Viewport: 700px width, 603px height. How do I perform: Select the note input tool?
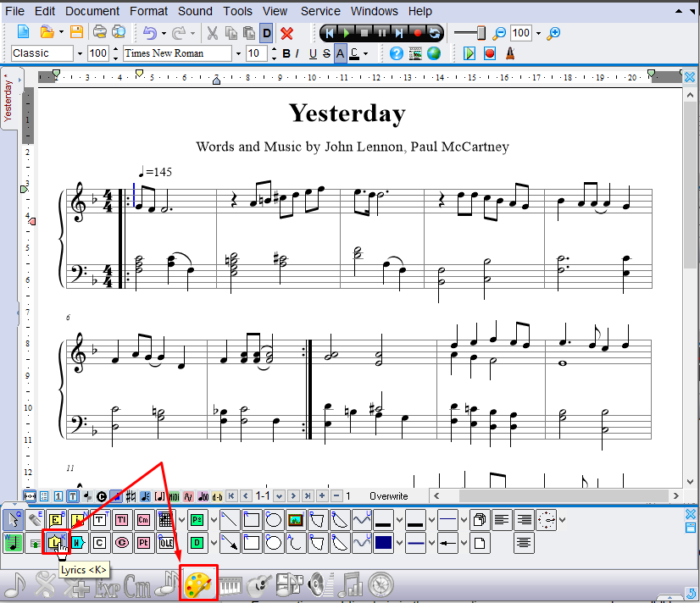click(13, 543)
